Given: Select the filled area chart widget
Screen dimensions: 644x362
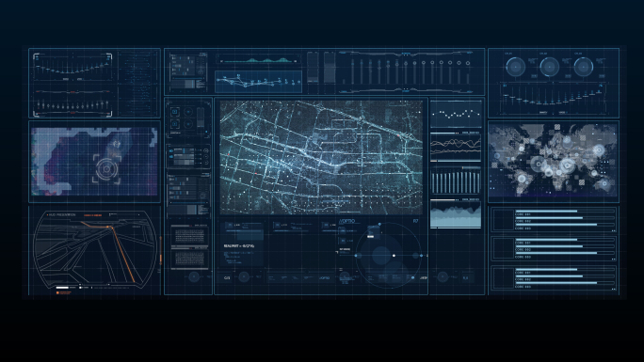Looking at the screenshot, I should click(456, 215).
